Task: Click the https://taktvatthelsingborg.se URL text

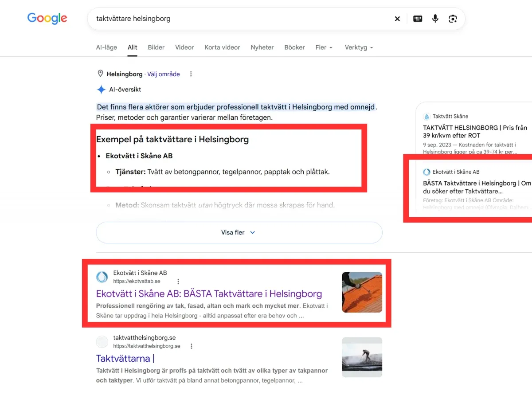Action: click(147, 346)
